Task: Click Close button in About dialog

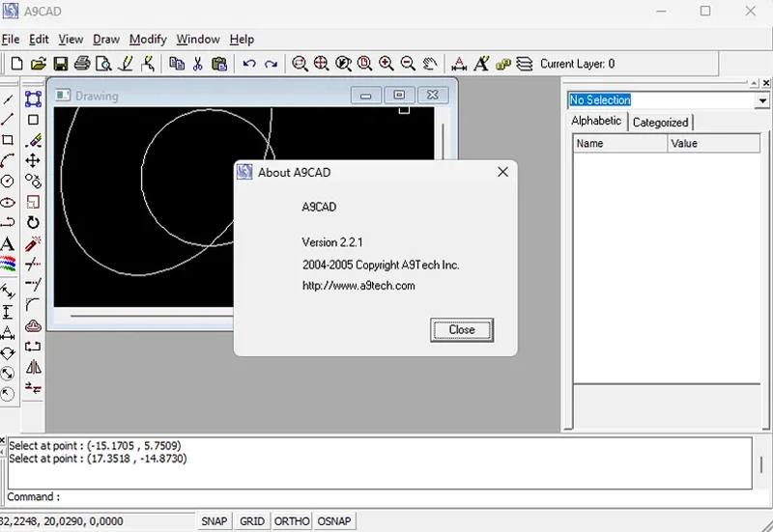Action: click(x=461, y=330)
